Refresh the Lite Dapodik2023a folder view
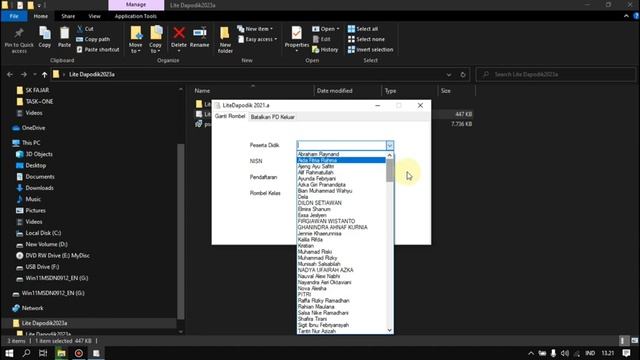This screenshot has width=640, height=360. tap(462, 75)
